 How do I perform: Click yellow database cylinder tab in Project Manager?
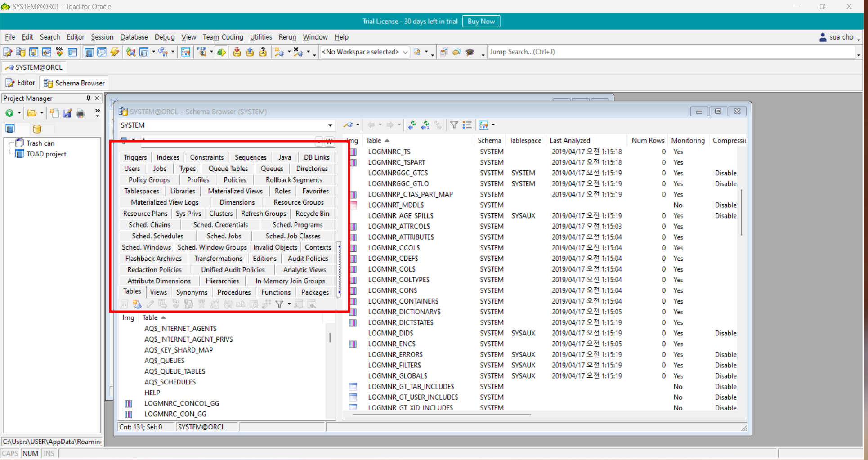[37, 129]
